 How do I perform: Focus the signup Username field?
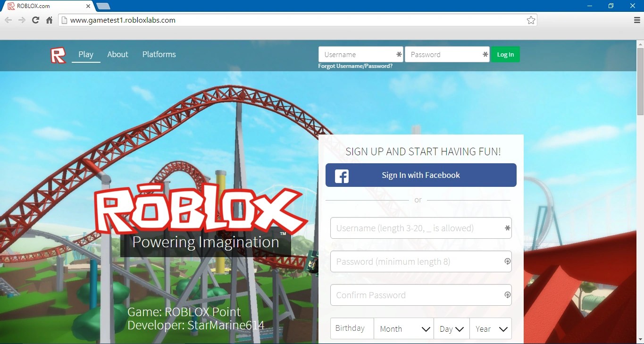[421, 228]
